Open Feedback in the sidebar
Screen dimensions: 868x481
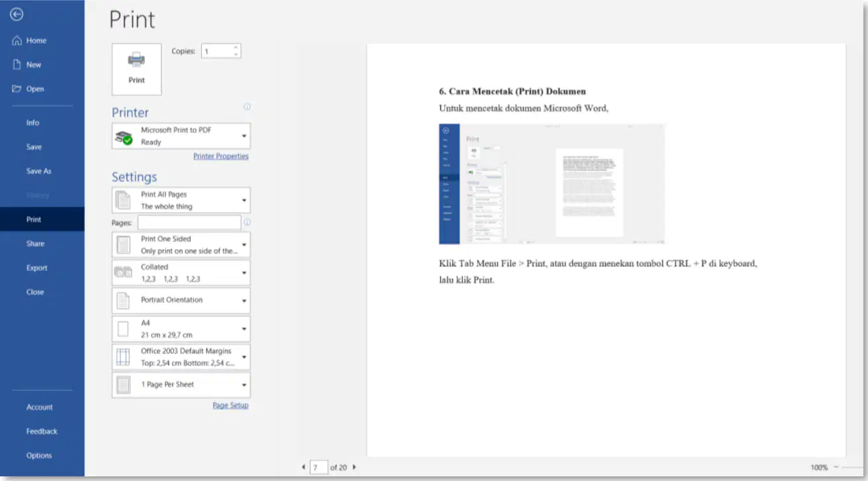tap(42, 431)
